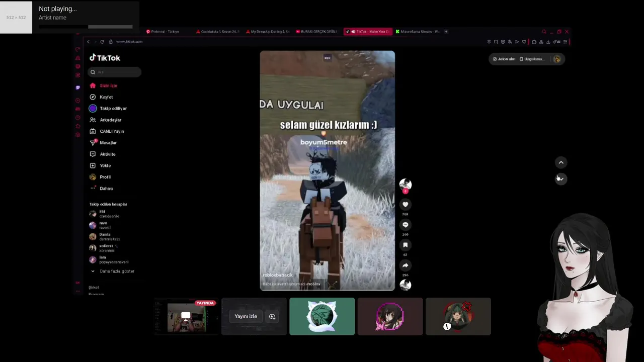
Task: Click the www.tiktok.com address bar
Action: 129,42
